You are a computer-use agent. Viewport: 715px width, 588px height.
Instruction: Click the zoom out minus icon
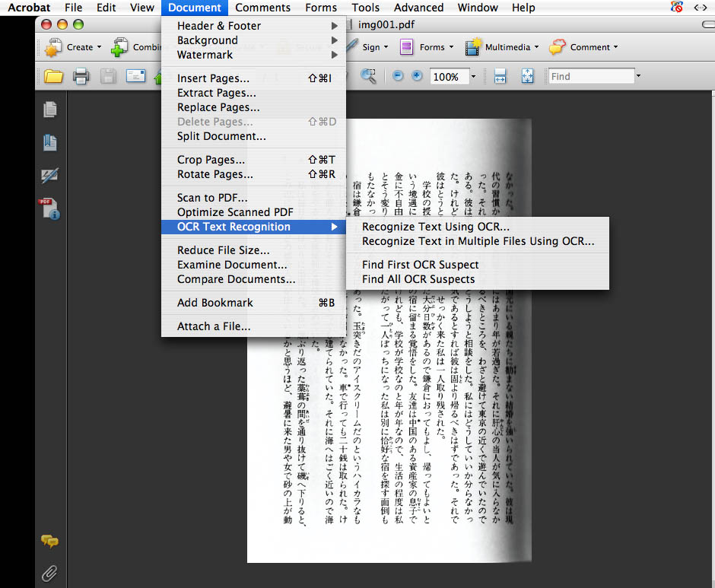tap(398, 76)
